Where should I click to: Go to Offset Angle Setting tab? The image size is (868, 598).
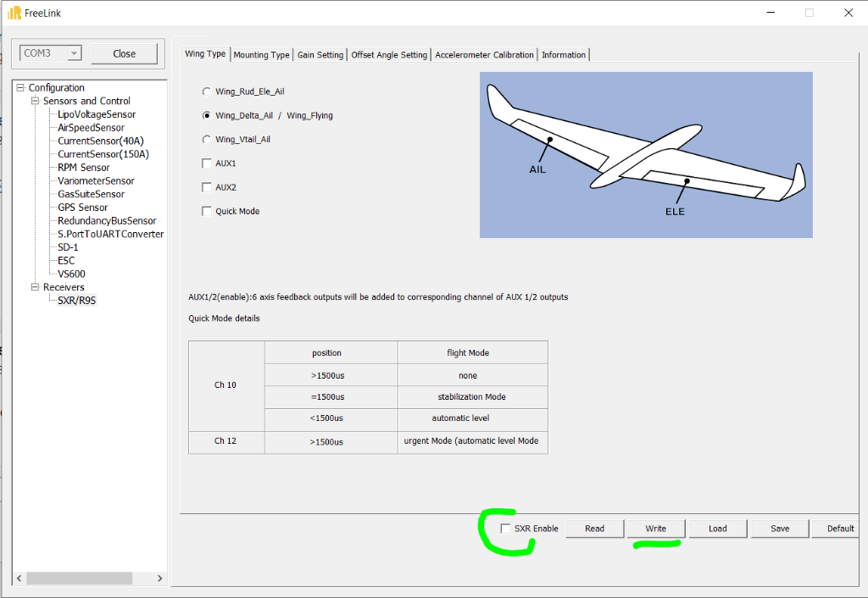(389, 55)
